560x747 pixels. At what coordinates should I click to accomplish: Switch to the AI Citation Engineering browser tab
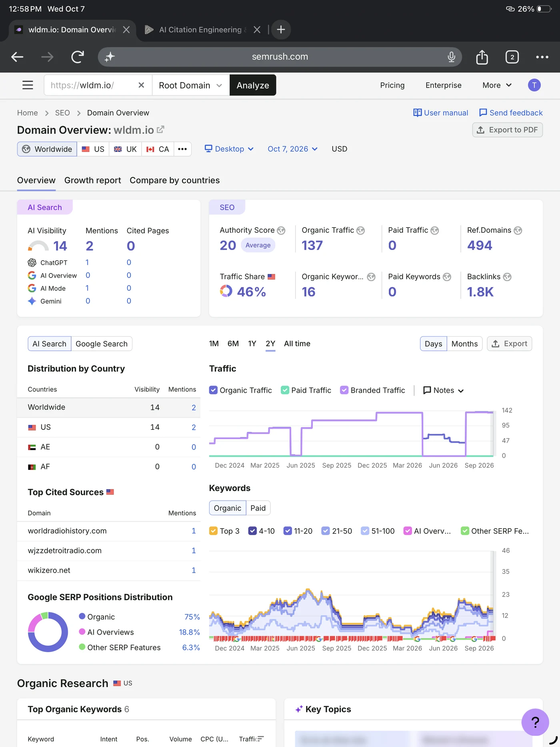(x=196, y=30)
